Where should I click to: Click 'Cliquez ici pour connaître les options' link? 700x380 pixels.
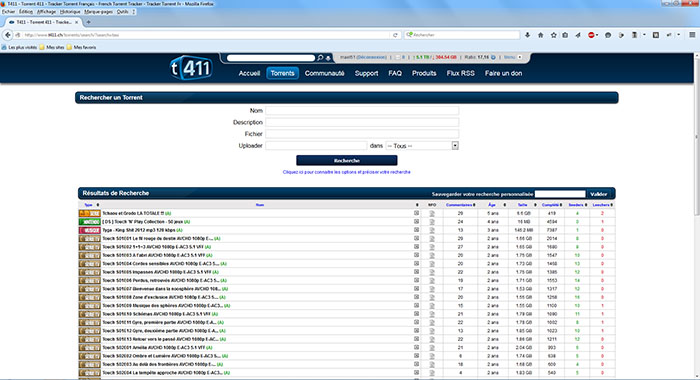tap(346, 172)
